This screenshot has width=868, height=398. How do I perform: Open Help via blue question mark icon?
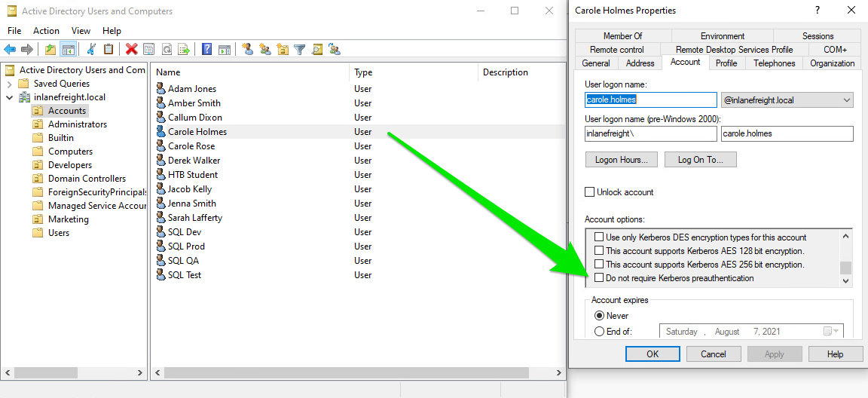pos(206,50)
